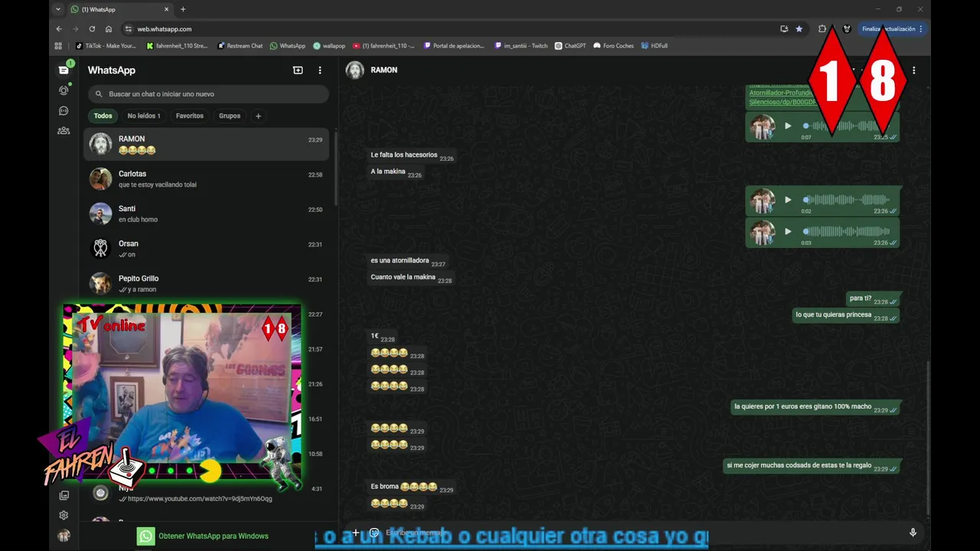Open the Pepito Grillo chat in the list
This screenshot has width=980, height=551.
[206, 284]
